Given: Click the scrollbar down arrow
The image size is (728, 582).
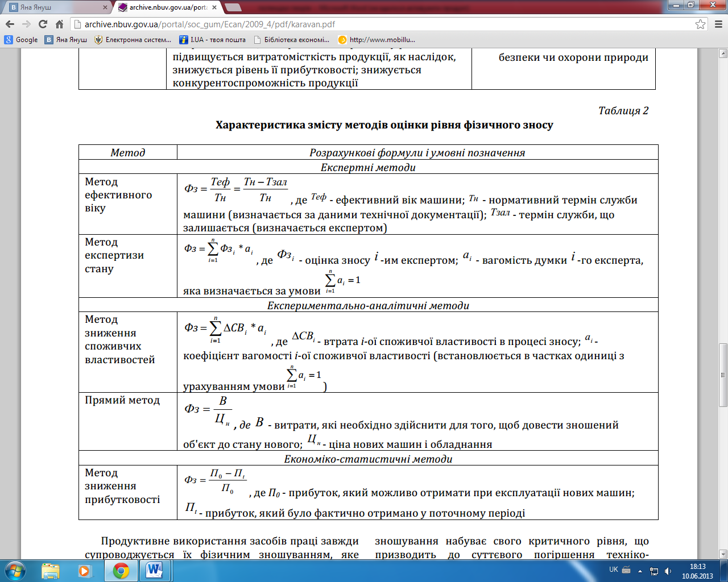Looking at the screenshot, I should (x=723, y=554).
